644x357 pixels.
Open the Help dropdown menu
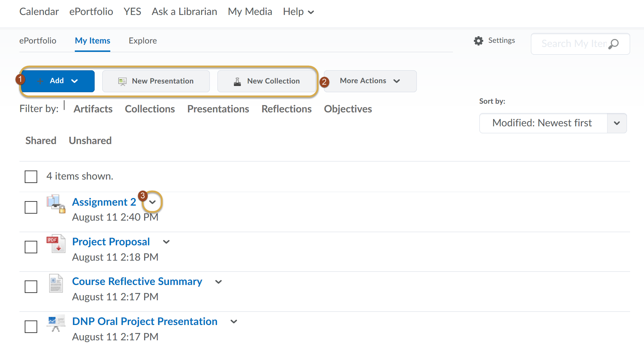point(299,12)
